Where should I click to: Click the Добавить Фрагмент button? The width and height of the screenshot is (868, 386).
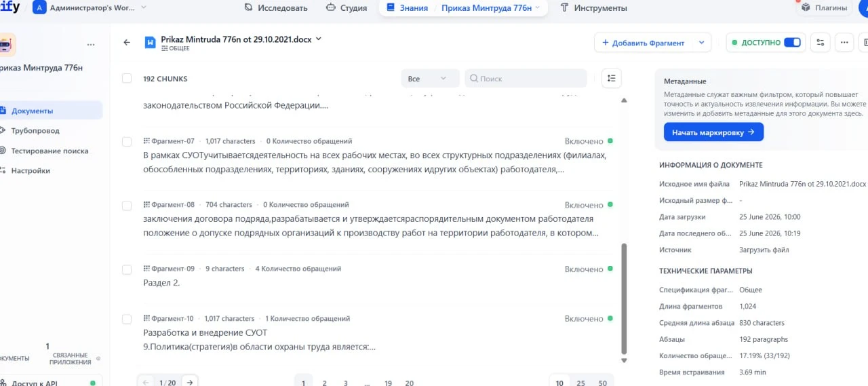click(643, 43)
